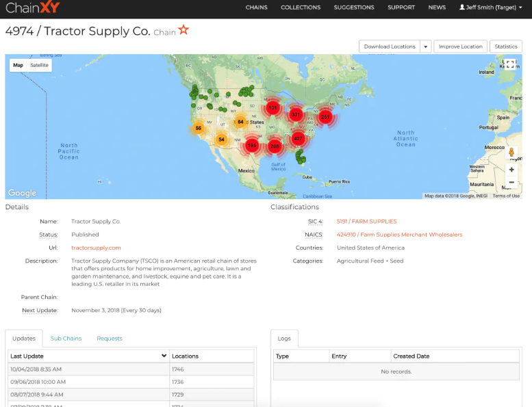Zoom in on the map with plus
Screen dimensions: 532x407
[511, 170]
